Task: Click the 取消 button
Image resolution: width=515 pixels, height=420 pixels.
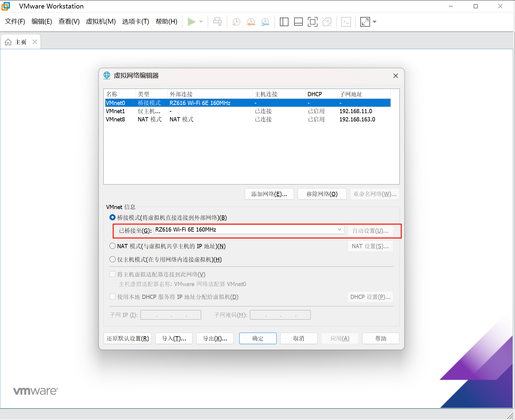Action: [x=299, y=338]
